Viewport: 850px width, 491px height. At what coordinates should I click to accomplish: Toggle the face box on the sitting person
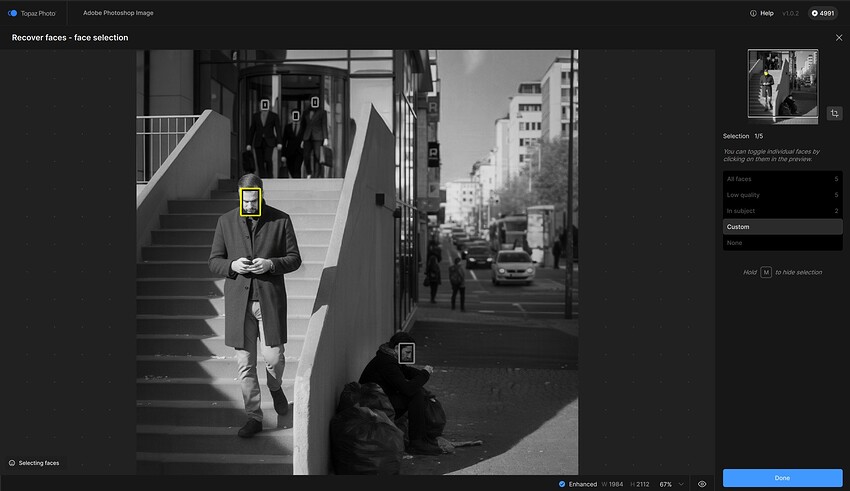point(406,352)
